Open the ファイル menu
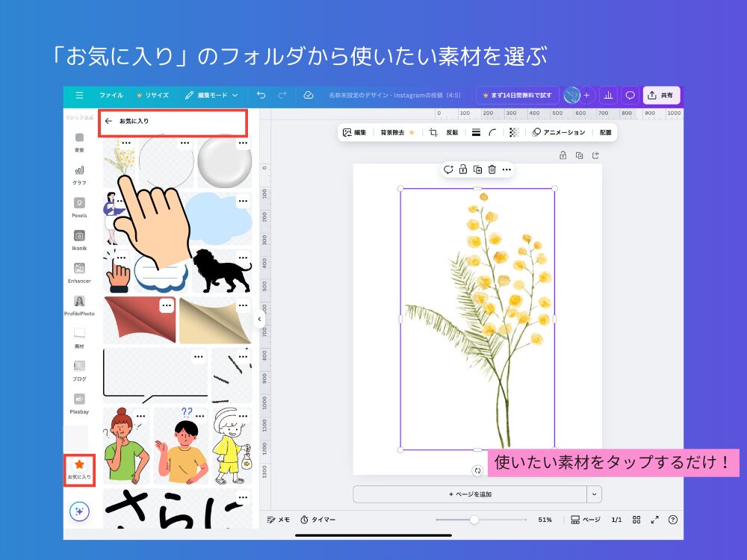747x560 pixels. coord(111,95)
